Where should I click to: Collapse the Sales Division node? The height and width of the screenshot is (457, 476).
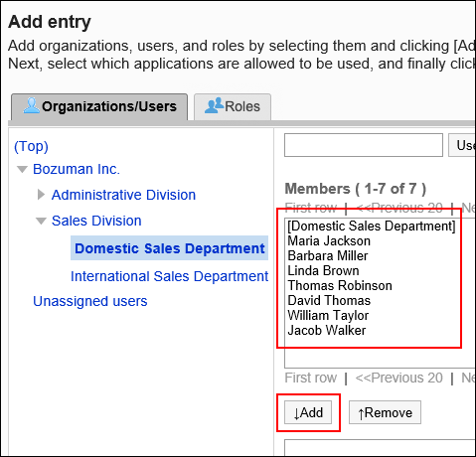pos(41,221)
